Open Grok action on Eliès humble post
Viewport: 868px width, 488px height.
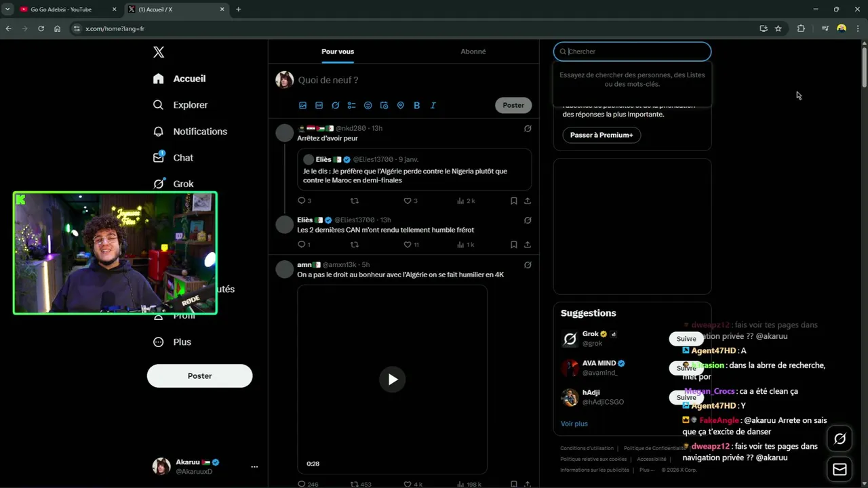click(528, 220)
